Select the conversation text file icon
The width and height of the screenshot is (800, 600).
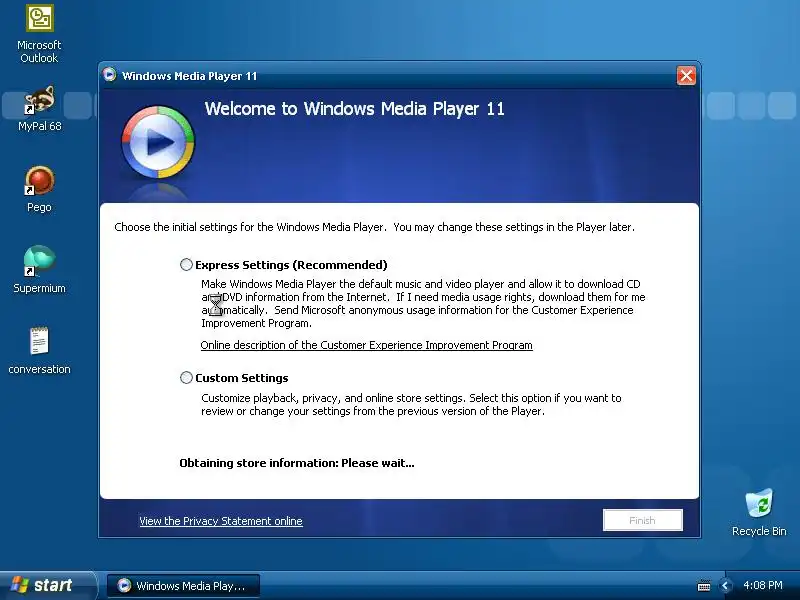tap(39, 351)
